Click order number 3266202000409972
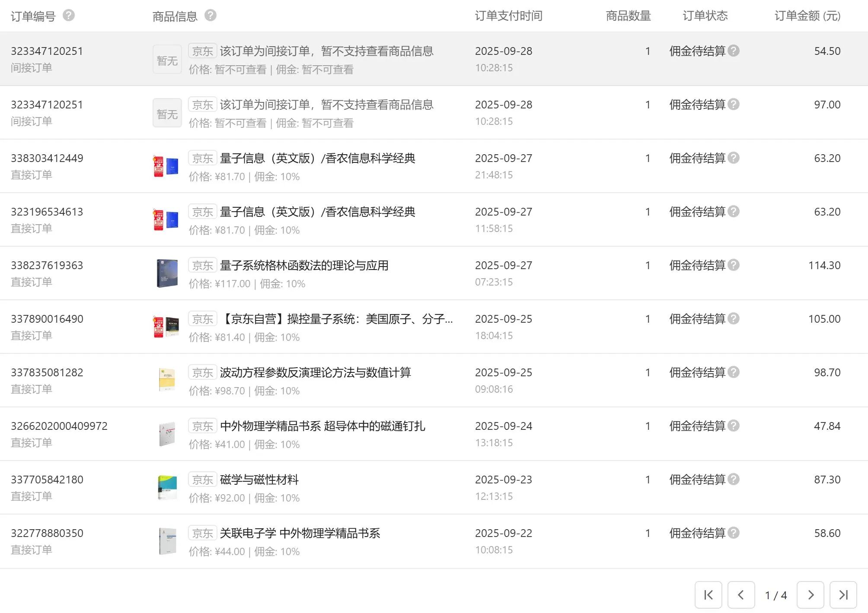Image resolution: width=868 pixels, height=613 pixels. click(59, 426)
